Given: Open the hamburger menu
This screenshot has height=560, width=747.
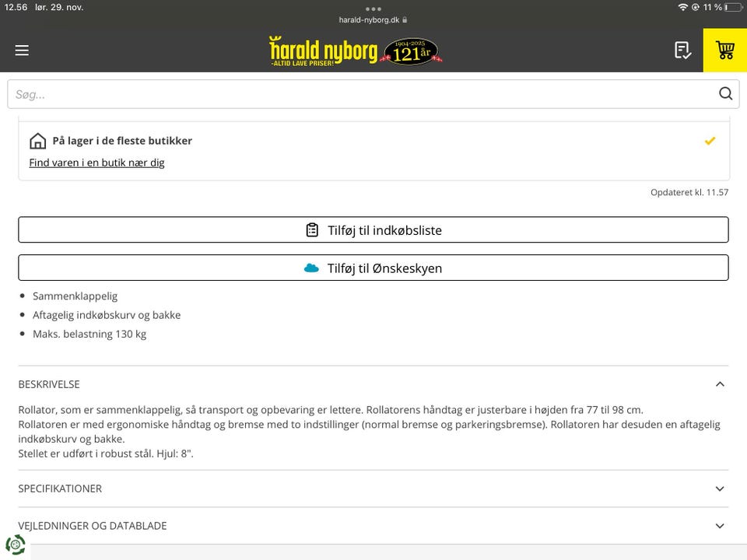Looking at the screenshot, I should pos(22,50).
